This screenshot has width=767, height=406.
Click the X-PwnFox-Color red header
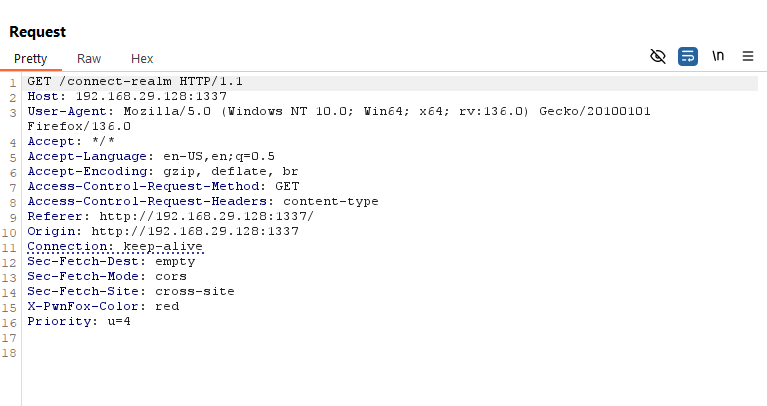point(103,306)
